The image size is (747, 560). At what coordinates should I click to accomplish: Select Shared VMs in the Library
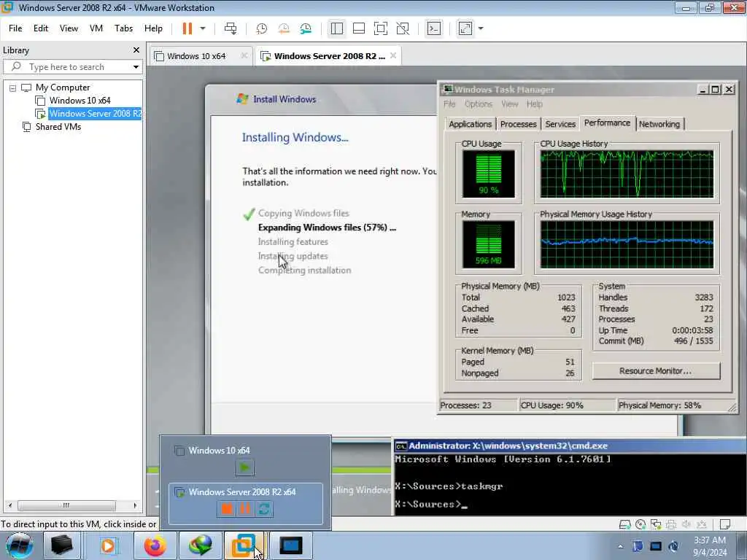58,127
